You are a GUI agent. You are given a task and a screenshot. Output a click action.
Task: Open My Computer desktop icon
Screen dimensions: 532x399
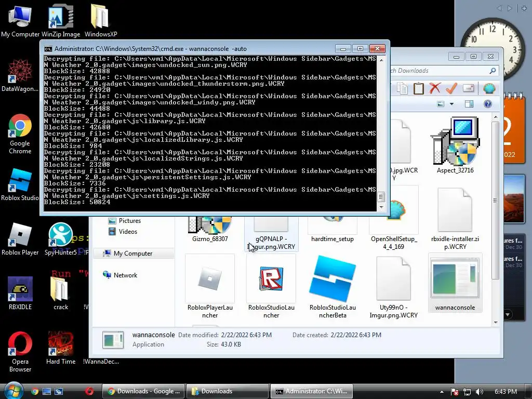[20, 20]
